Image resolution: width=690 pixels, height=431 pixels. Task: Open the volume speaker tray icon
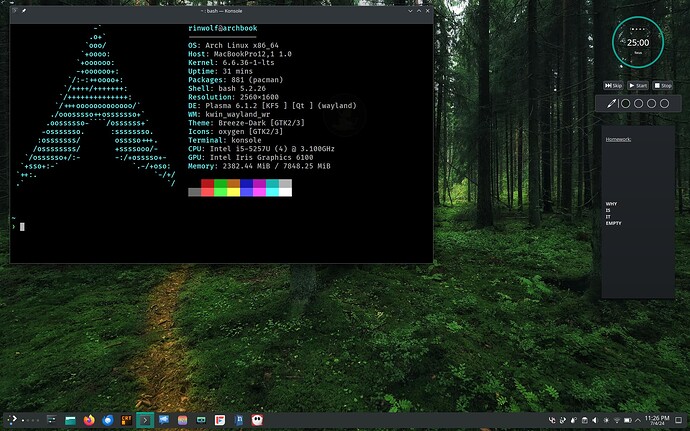point(595,420)
